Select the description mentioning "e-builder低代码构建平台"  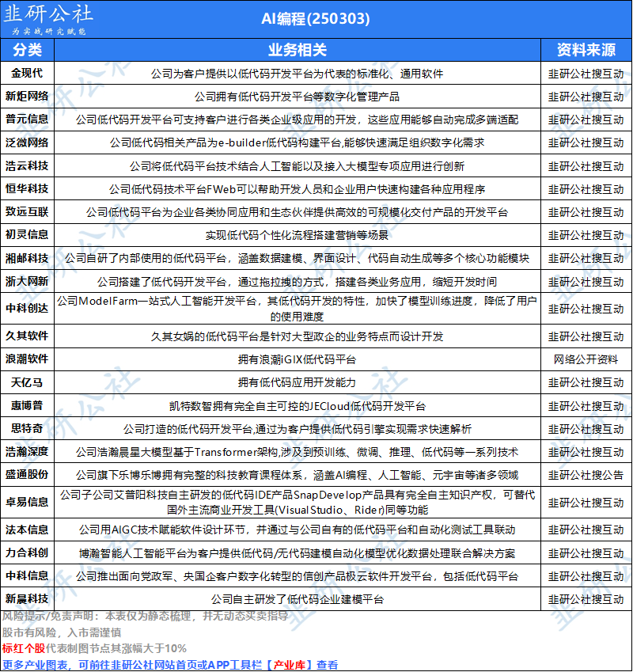297,142
